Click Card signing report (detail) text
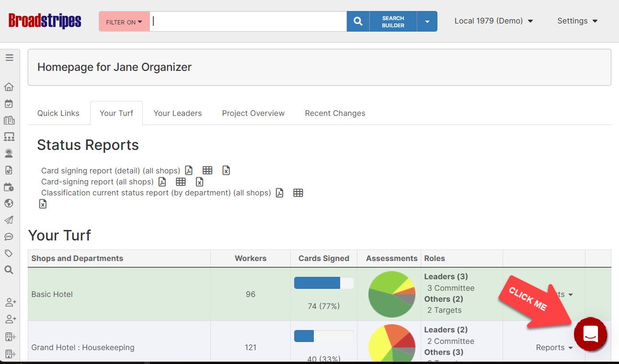 [111, 171]
